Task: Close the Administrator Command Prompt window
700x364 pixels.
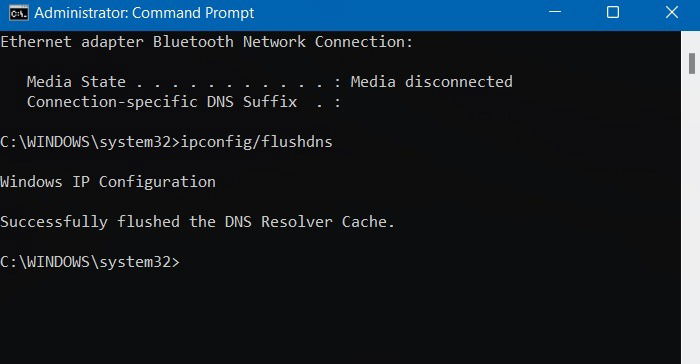Action: (x=671, y=13)
